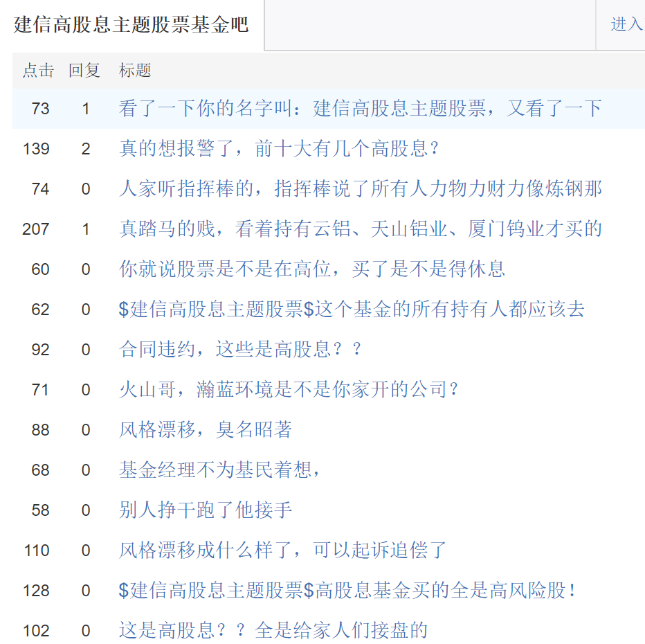Select the 点击 column header
This screenshot has height=644, width=645.
(x=38, y=71)
